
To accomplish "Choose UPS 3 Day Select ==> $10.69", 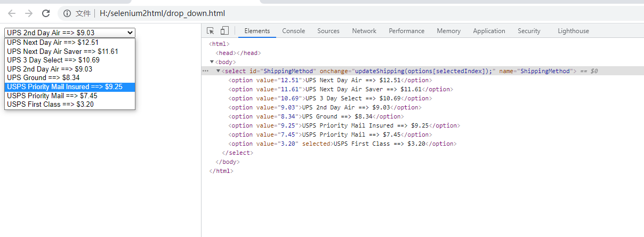I will [x=70, y=60].
